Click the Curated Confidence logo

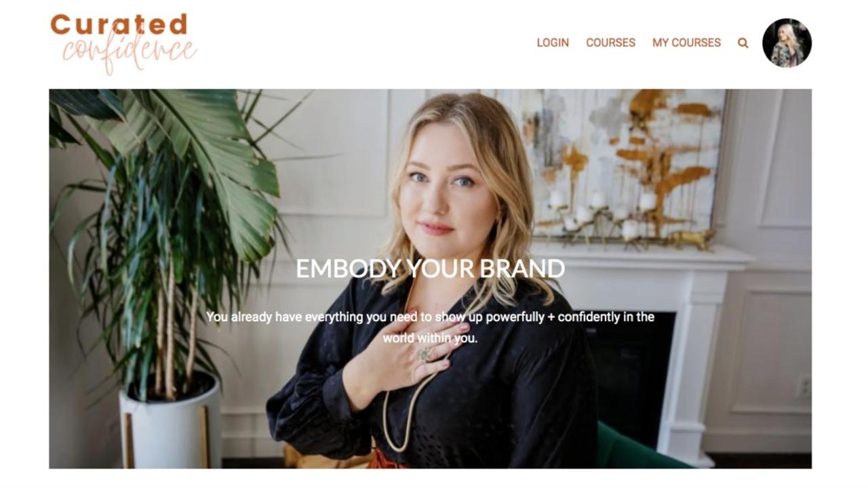tap(123, 43)
